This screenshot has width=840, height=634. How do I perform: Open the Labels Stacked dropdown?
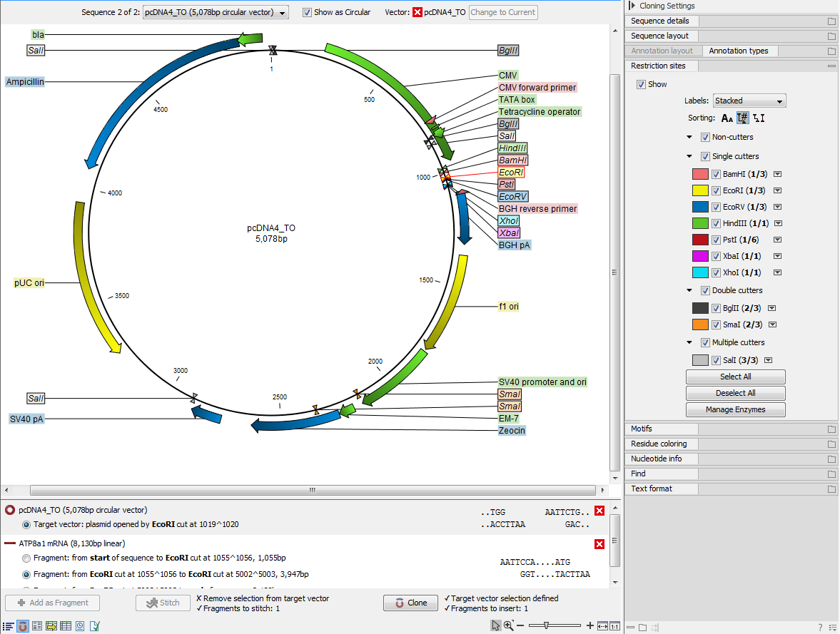pyautogui.click(x=748, y=101)
